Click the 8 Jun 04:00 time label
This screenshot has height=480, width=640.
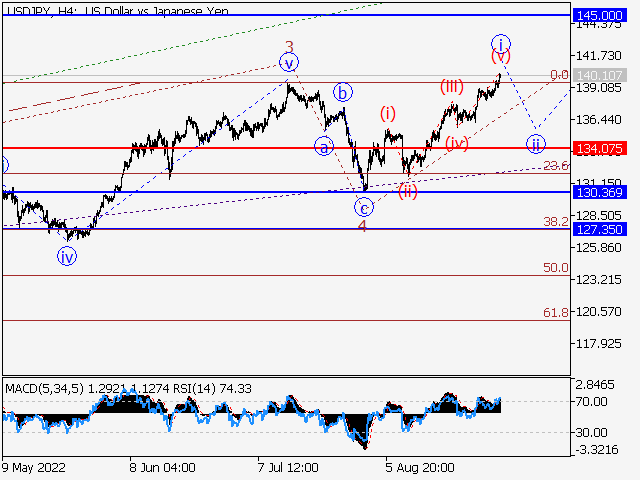point(162,467)
